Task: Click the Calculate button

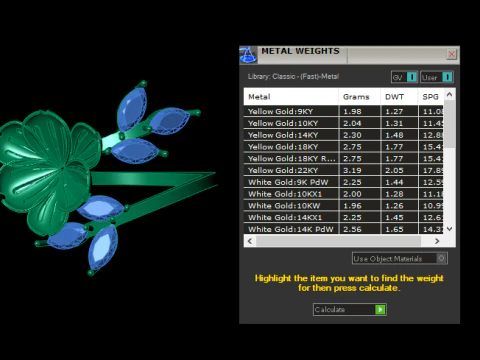Action: click(350, 310)
